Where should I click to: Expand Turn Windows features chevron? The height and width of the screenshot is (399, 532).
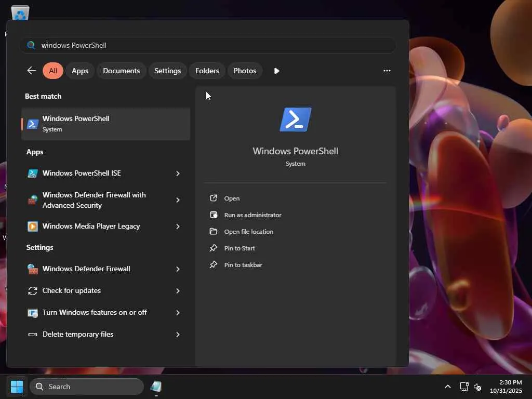point(178,312)
